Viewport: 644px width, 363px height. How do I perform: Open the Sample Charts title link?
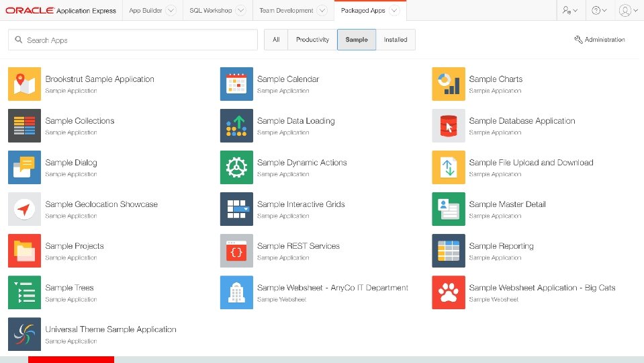click(496, 79)
